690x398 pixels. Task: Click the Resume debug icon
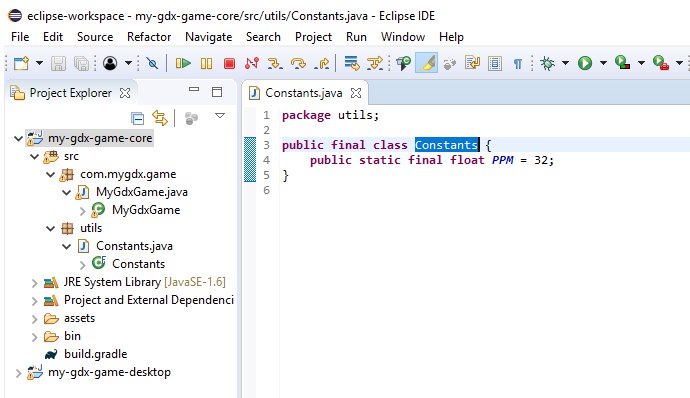pyautogui.click(x=183, y=63)
